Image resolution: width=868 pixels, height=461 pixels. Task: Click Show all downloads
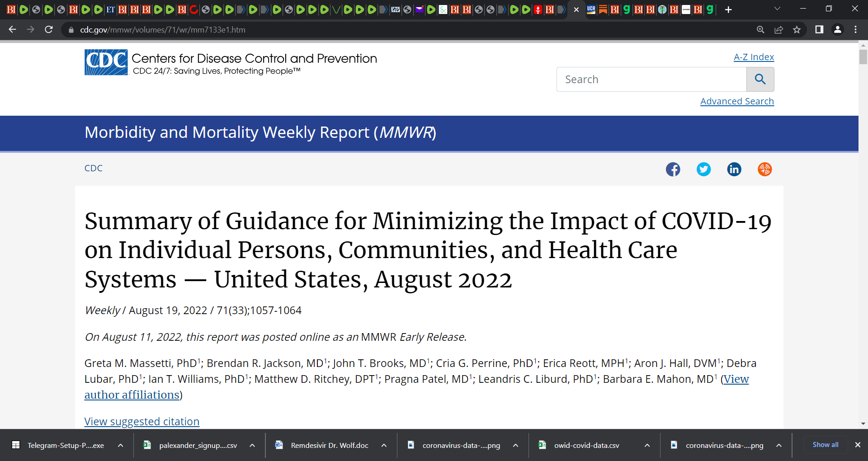pos(825,445)
